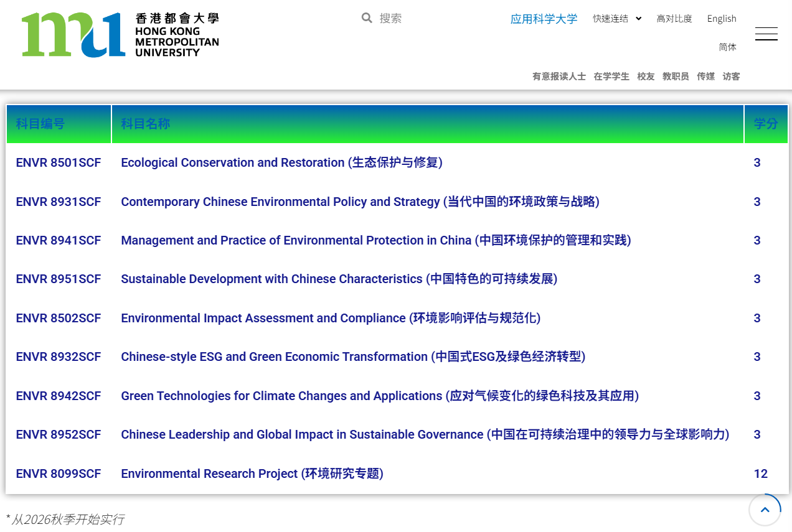
Task: Toggle 高对比度 high contrast mode
Action: click(674, 19)
